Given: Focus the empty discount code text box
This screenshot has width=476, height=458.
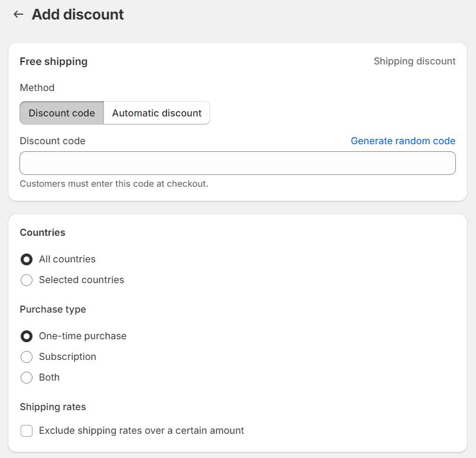Looking at the screenshot, I should pyautogui.click(x=237, y=163).
